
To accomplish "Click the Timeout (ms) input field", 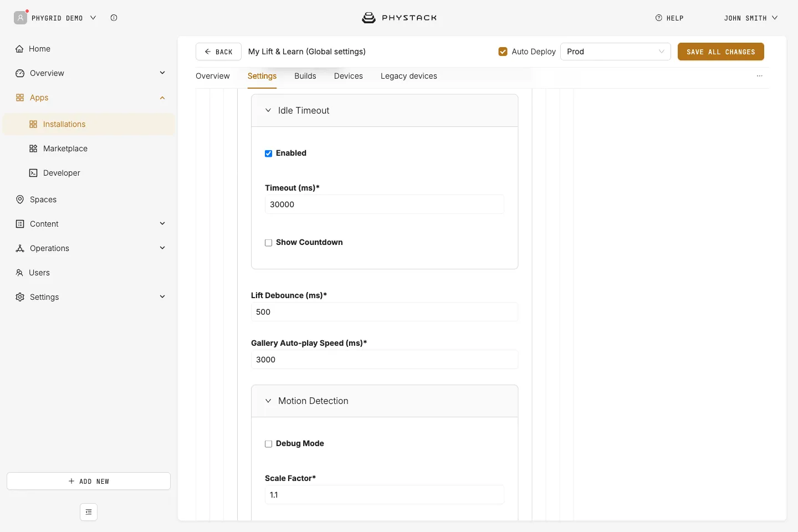I will click(x=385, y=204).
